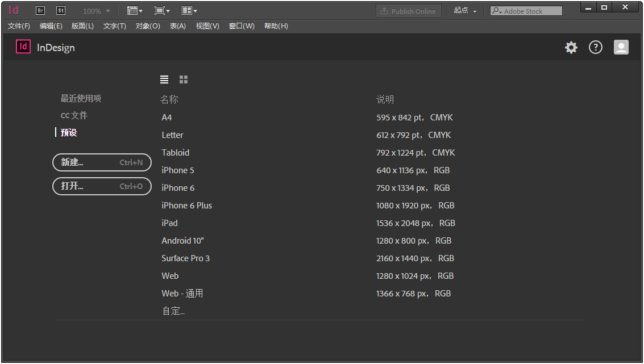Click the 新建... Ctrl+N button
644x364 pixels.
102,162
